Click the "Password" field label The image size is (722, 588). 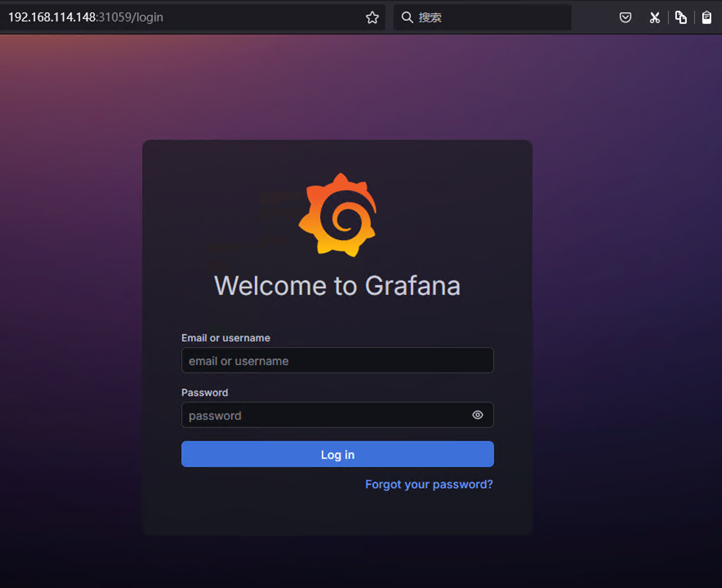205,393
